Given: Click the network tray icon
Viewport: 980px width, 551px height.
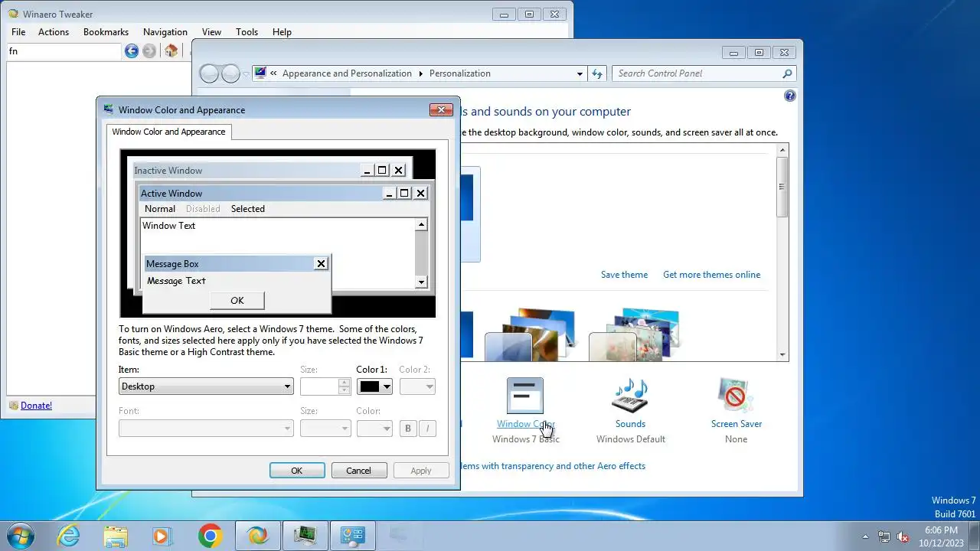Looking at the screenshot, I should pos(884,536).
